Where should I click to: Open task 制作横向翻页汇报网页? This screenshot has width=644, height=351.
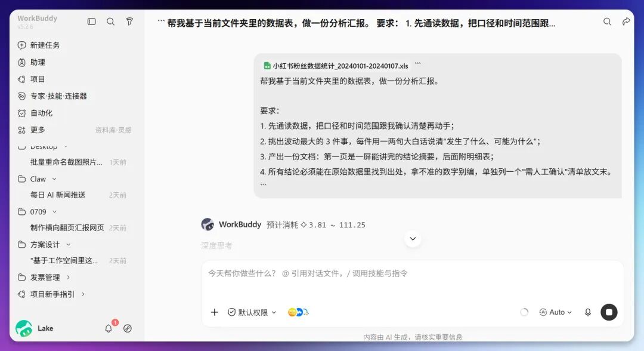[x=67, y=227]
